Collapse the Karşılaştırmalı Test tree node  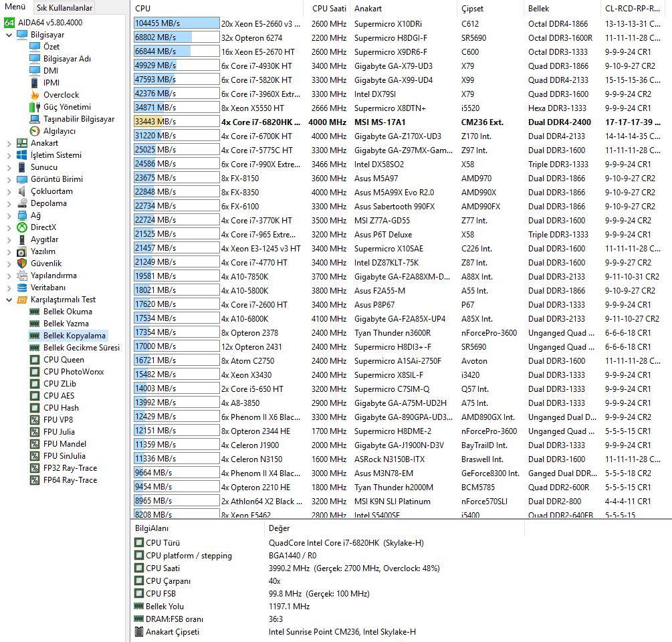(x=9, y=300)
